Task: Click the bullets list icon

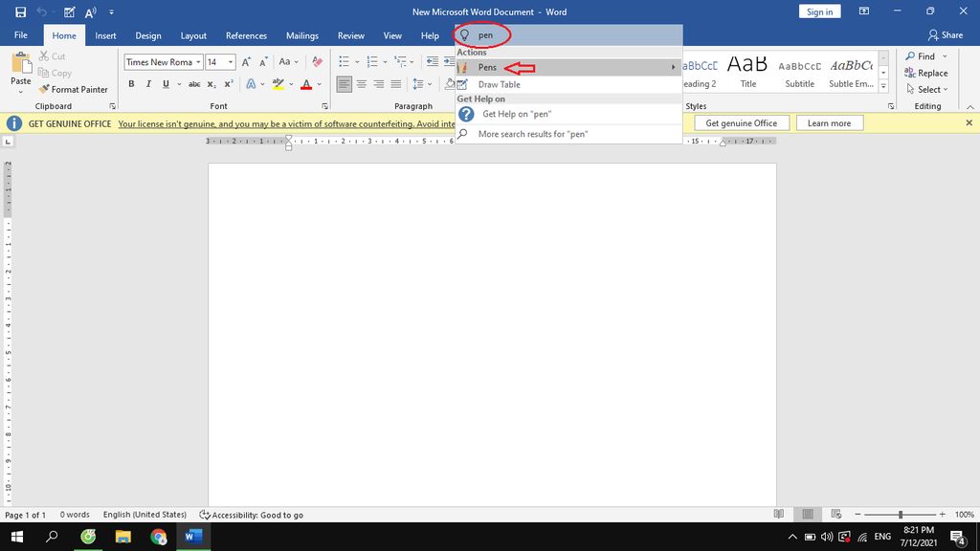Action: [x=344, y=61]
